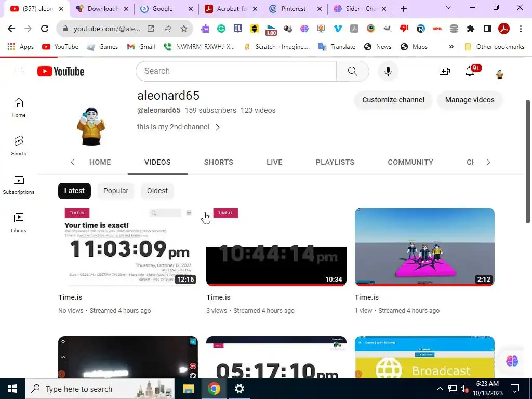Open the Scratch - Imagine bookmark
This screenshot has width=532, height=399.
277,46
